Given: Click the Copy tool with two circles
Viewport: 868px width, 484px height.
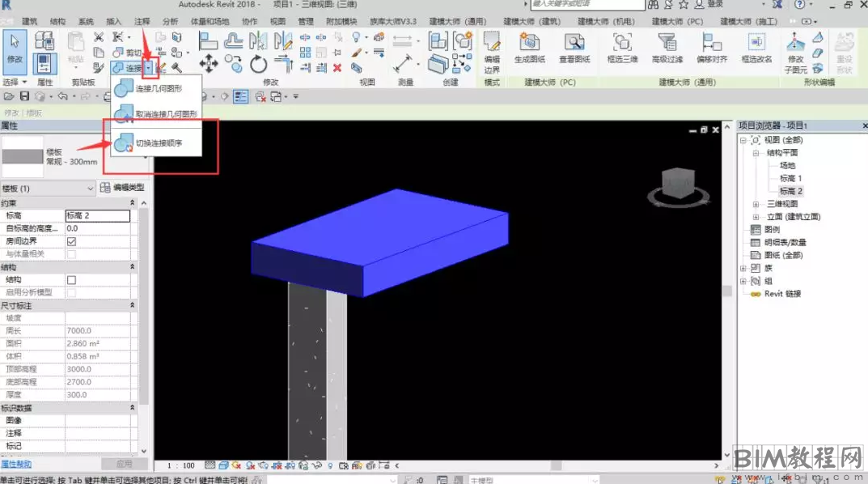Looking at the screenshot, I should 235,64.
